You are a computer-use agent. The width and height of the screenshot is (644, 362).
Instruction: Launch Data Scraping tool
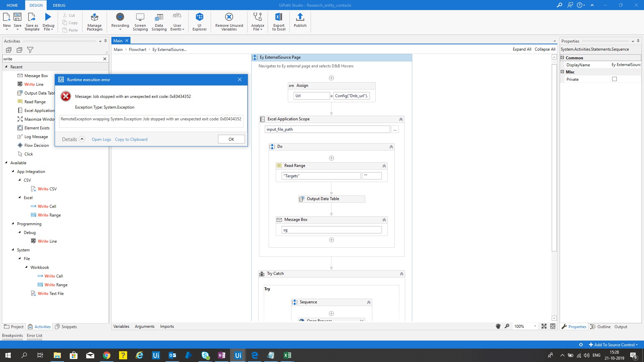tap(159, 22)
